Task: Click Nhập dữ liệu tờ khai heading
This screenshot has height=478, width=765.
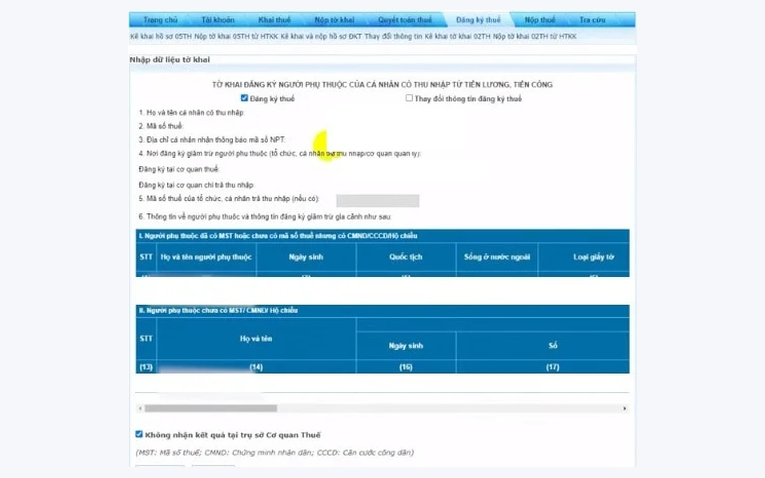Action: (x=170, y=60)
